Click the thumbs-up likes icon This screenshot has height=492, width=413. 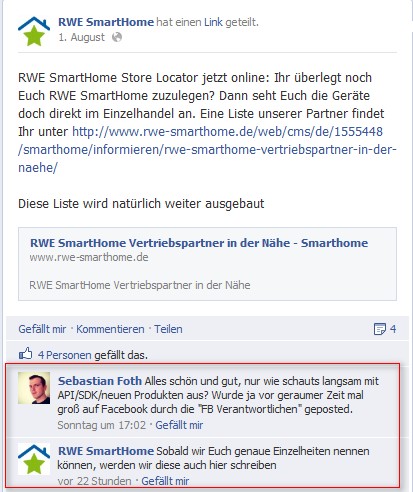(x=26, y=354)
